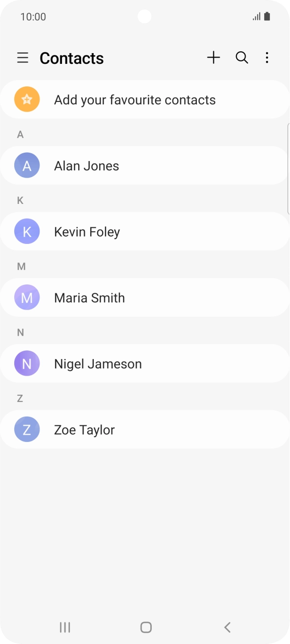Open Add your favourite contacts
Viewport: 290px width, 644px height.
(x=135, y=99)
